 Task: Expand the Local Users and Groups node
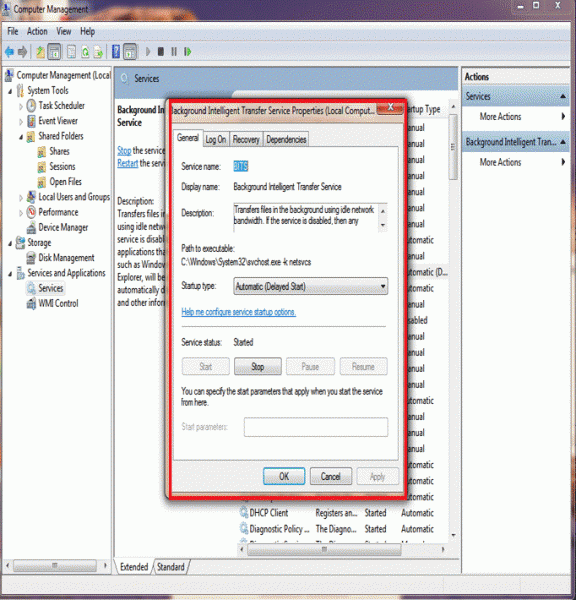pyautogui.click(x=21, y=198)
